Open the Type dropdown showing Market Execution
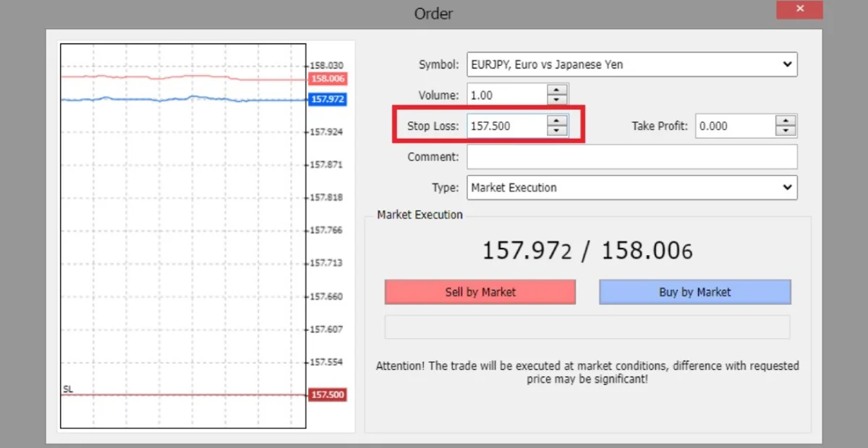This screenshot has height=448, width=868. point(787,187)
